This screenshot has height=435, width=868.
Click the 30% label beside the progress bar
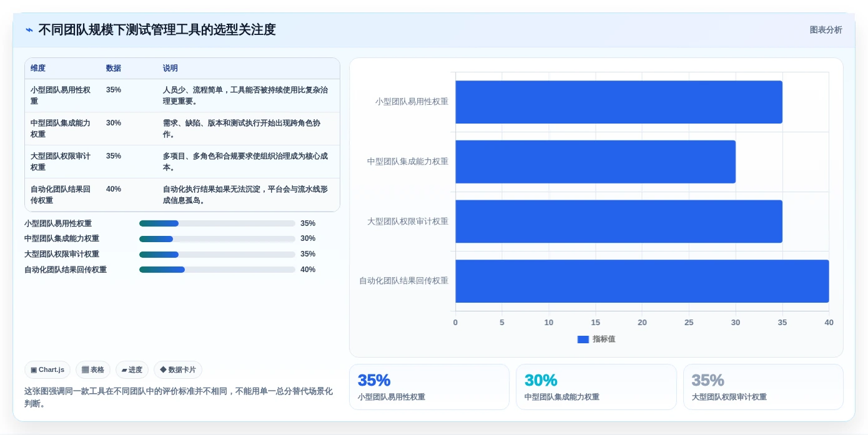pyautogui.click(x=308, y=239)
